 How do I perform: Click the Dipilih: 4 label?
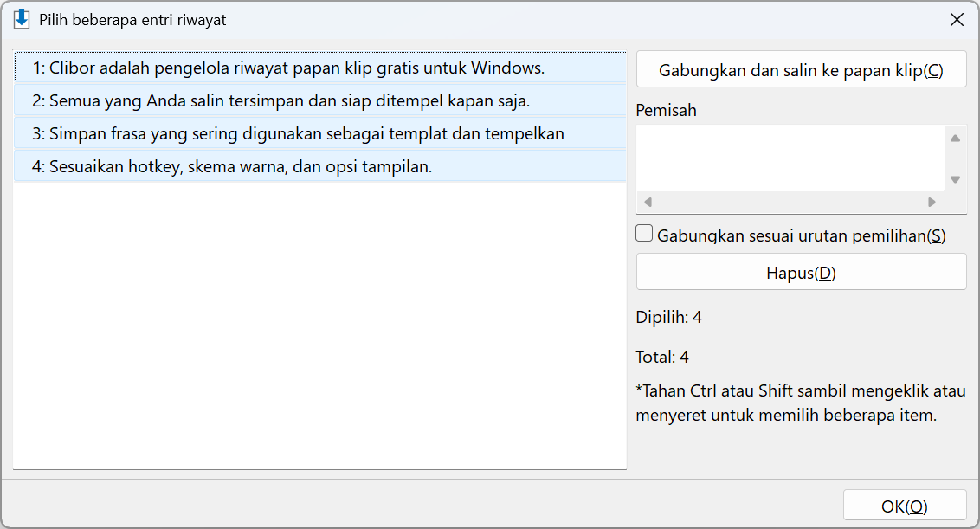[668, 318]
